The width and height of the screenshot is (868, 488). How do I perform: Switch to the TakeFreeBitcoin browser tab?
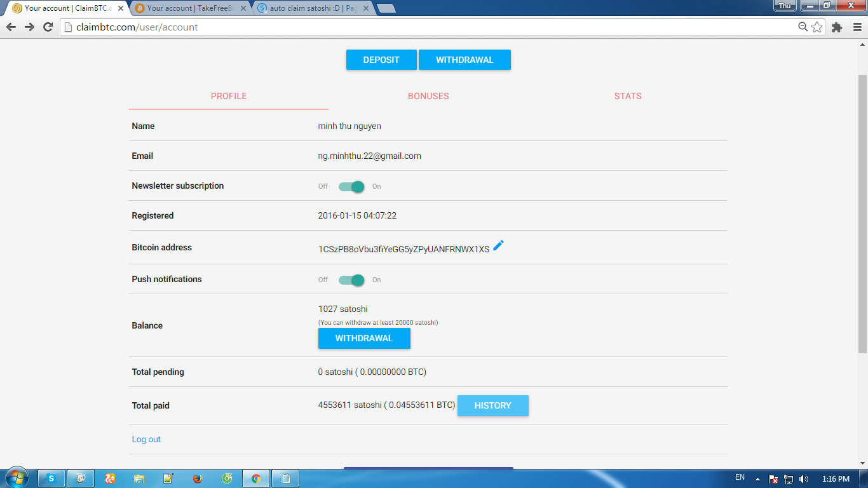point(189,8)
